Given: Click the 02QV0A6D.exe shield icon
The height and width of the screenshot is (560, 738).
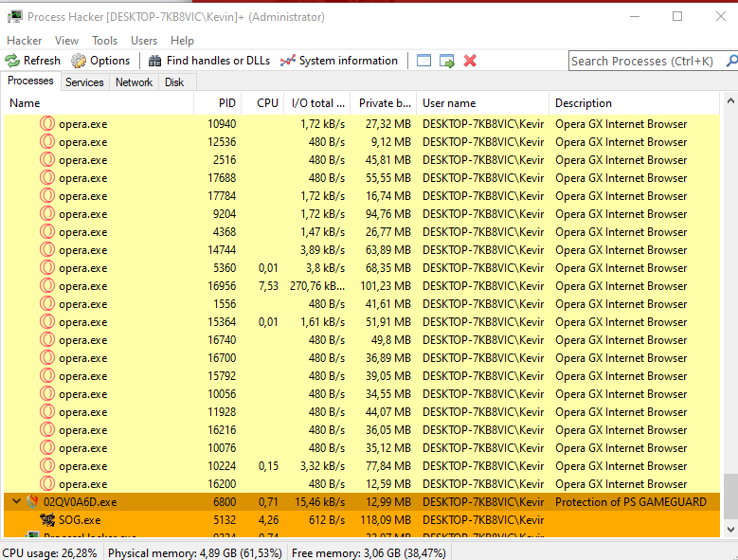Looking at the screenshot, I should pos(32,501).
